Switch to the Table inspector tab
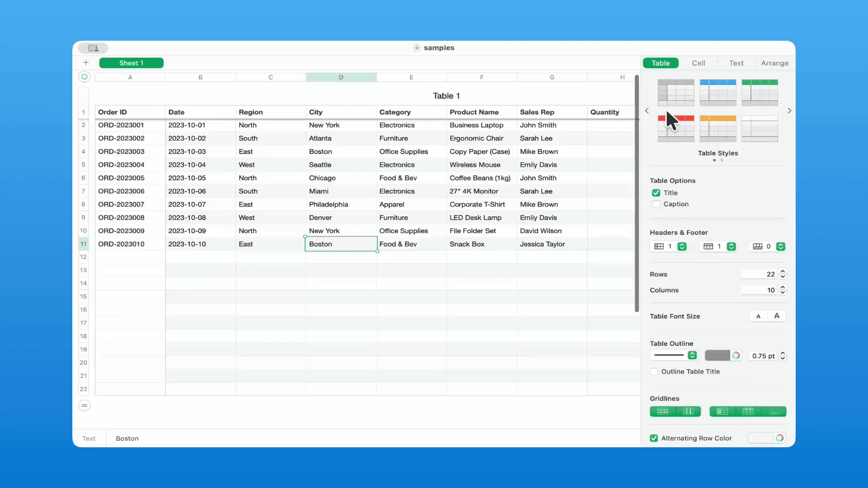Viewport: 868px width, 488px height. click(660, 63)
